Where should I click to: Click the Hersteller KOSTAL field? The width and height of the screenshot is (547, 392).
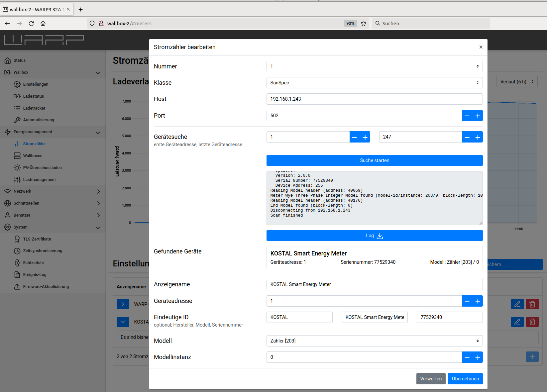point(299,317)
